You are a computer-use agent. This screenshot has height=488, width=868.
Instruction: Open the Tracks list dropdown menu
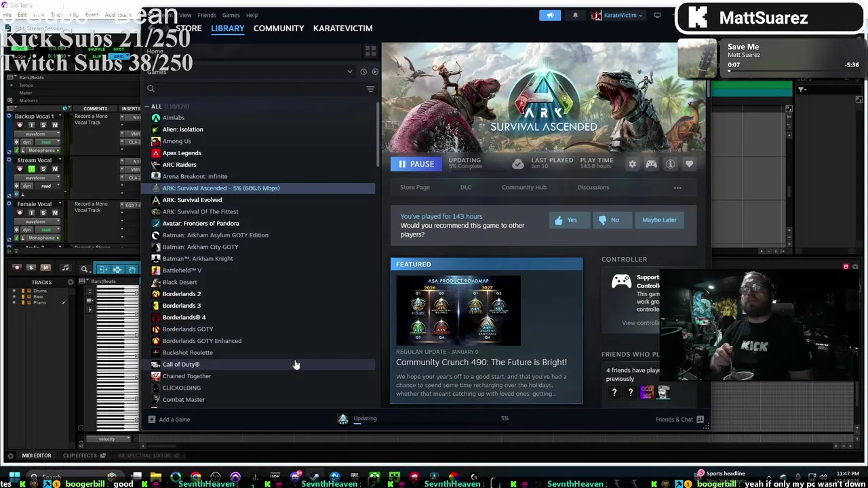pyautogui.click(x=71, y=282)
